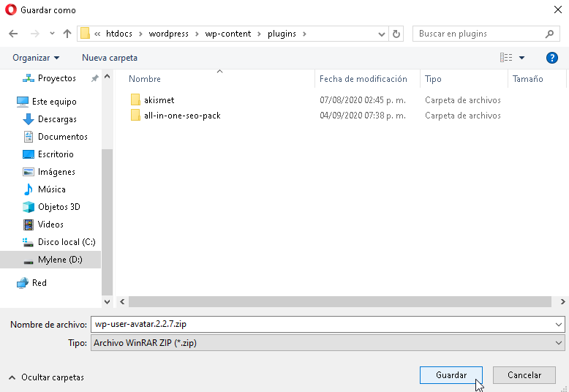
Task: Select htdocs in the breadcrumb path
Action: 119,34
